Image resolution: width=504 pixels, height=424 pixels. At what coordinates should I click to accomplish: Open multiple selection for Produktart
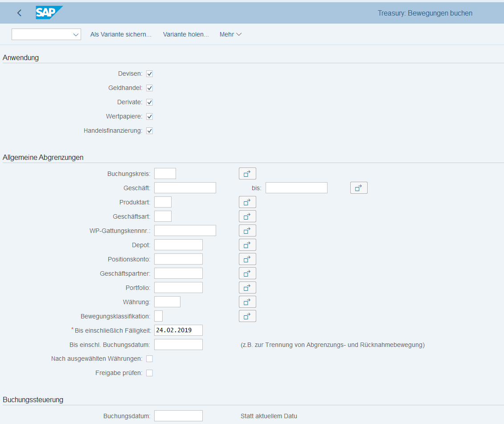(247, 202)
